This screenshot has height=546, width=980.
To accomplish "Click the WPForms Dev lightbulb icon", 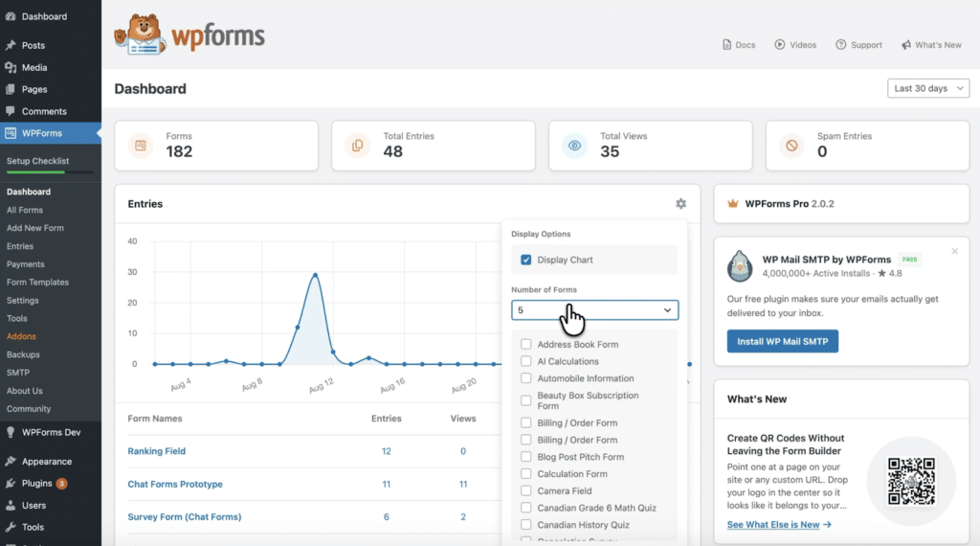I will click(x=11, y=432).
